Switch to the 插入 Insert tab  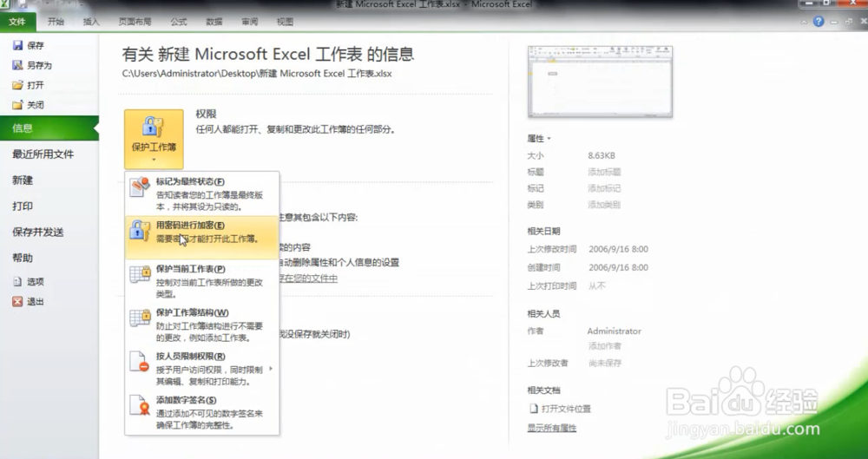91,23
